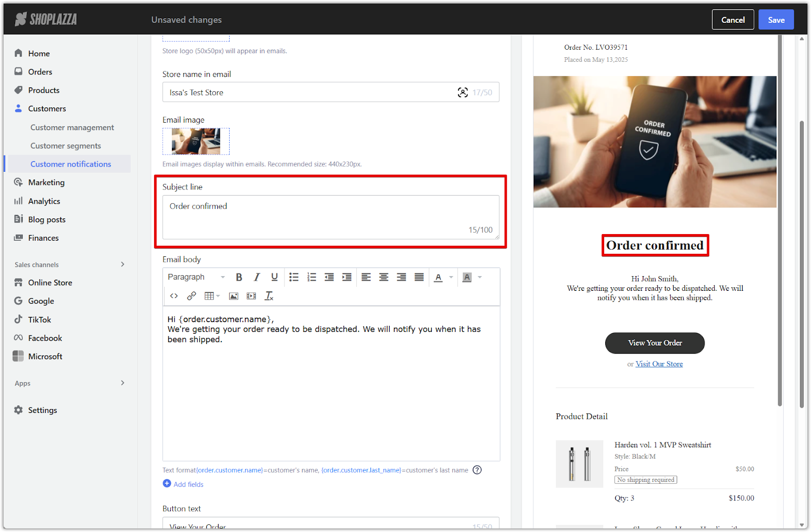Screen dimensions: 811x532
Task: Insert a bulleted list
Action: point(294,277)
